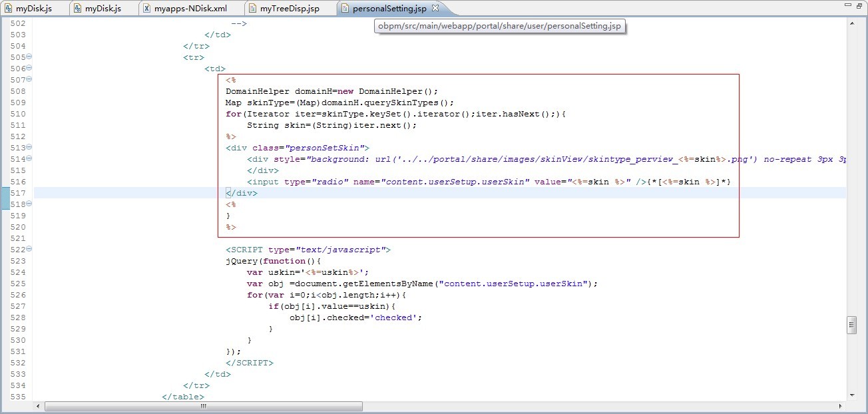The width and height of the screenshot is (868, 414).
Task: Click the horizontal scrollbar left arrow
Action: [39, 406]
